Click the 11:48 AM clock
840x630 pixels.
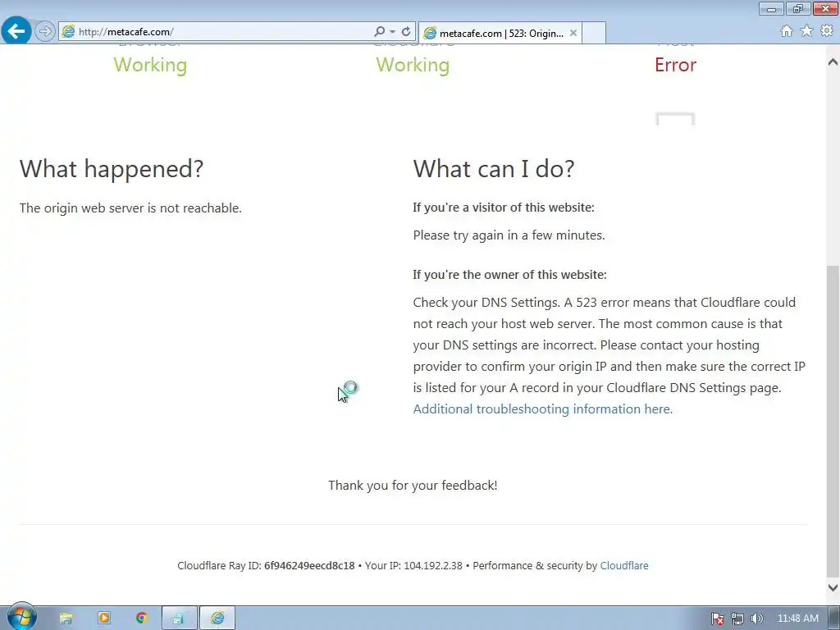pyautogui.click(x=797, y=619)
